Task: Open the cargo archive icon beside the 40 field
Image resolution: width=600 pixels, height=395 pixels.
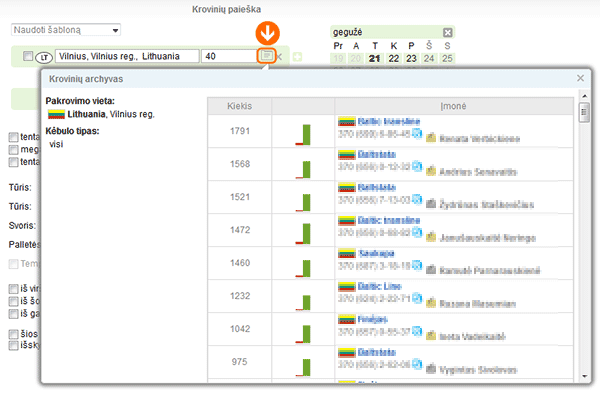Action: point(267,56)
